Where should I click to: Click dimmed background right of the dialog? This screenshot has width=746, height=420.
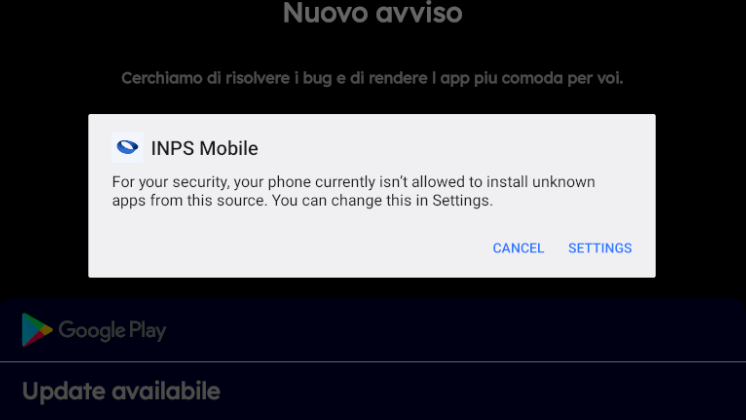coord(701,195)
